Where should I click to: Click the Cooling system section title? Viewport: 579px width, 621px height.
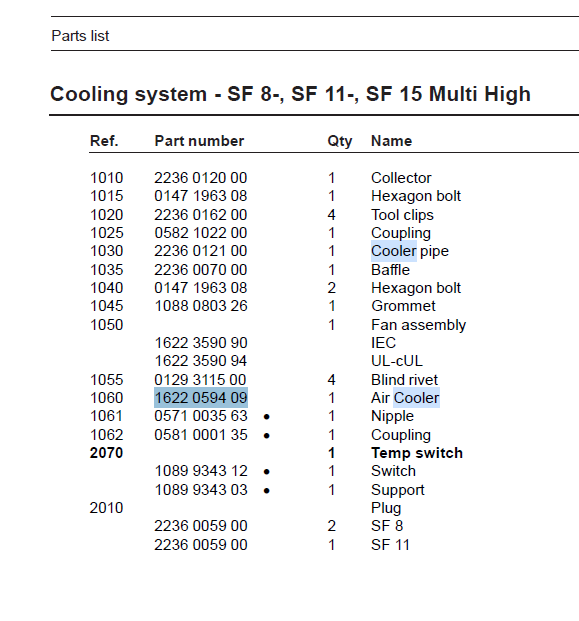point(290,94)
